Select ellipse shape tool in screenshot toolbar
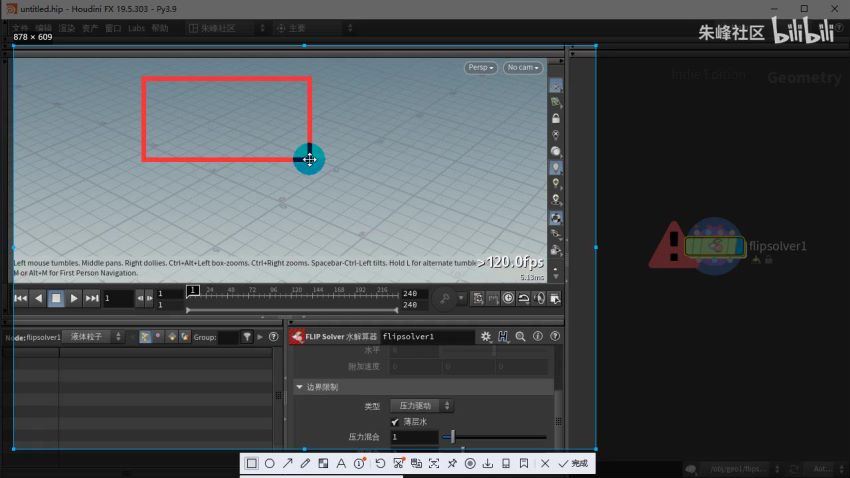 269,463
